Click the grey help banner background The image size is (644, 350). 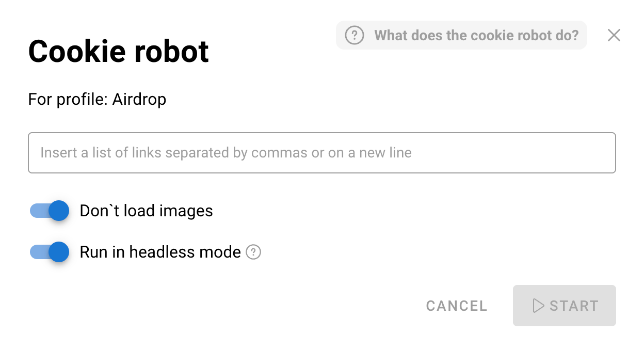pos(582,43)
